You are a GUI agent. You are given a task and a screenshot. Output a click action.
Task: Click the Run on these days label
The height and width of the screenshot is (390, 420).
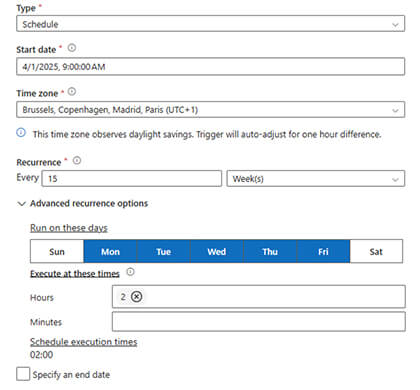[x=69, y=228]
